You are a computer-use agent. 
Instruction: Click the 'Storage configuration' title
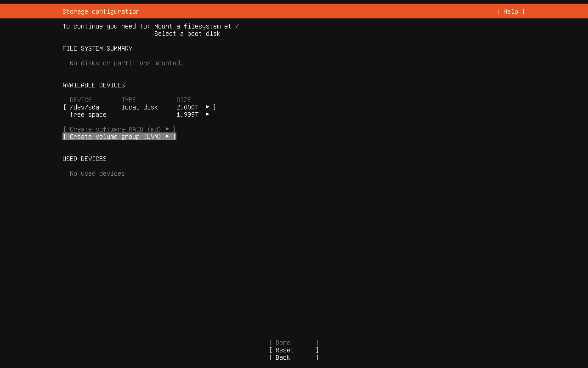click(101, 11)
